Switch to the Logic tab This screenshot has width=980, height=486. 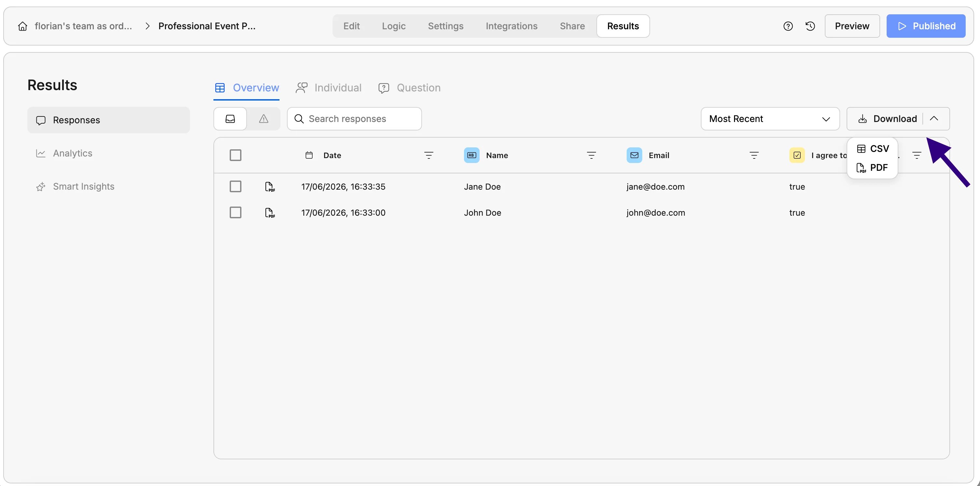(x=394, y=26)
